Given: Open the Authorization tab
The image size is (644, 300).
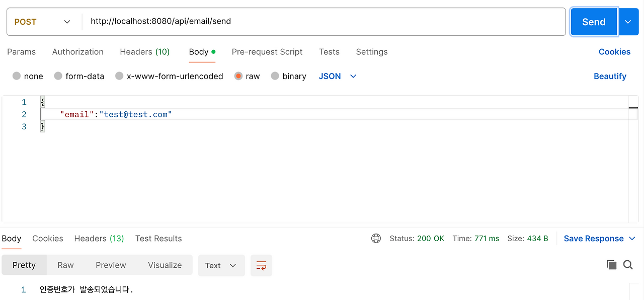Looking at the screenshot, I should pos(78,52).
